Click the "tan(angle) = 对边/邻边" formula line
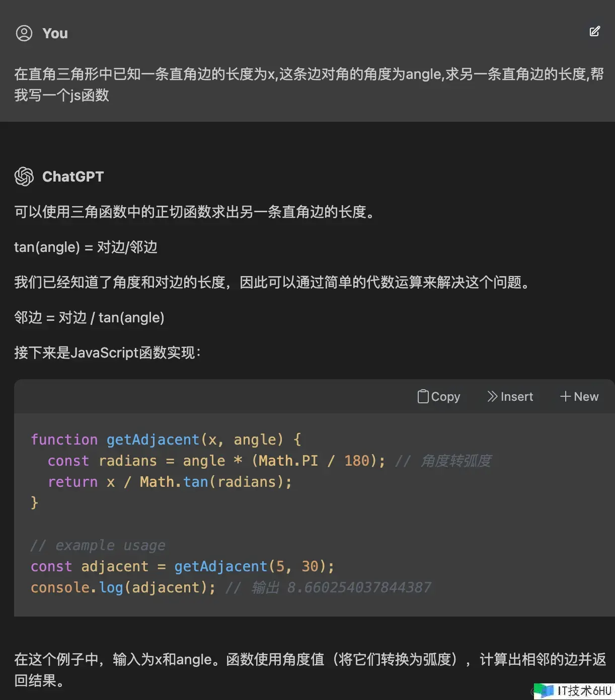The width and height of the screenshot is (615, 700). pyautogui.click(x=86, y=247)
